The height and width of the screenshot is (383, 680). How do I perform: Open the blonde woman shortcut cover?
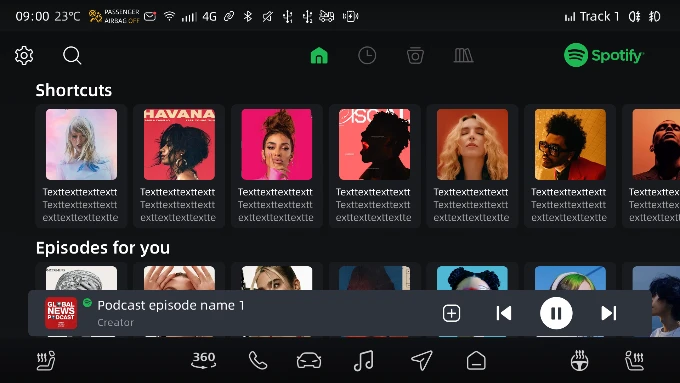point(472,144)
